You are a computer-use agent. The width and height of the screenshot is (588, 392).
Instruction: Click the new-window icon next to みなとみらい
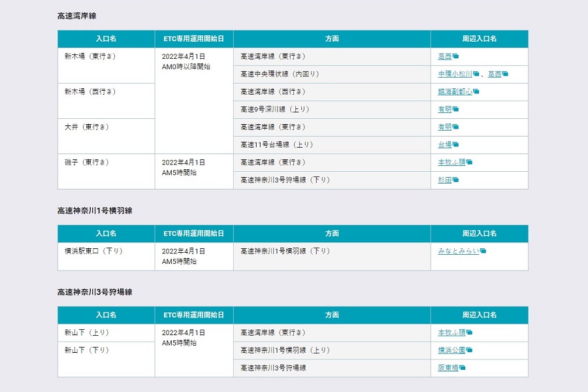click(483, 250)
